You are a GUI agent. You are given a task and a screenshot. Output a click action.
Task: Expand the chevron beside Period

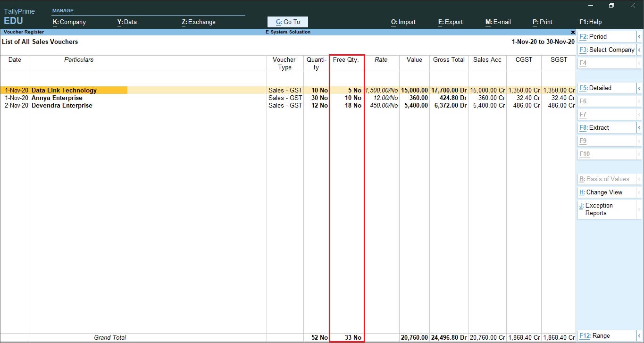[640, 36]
